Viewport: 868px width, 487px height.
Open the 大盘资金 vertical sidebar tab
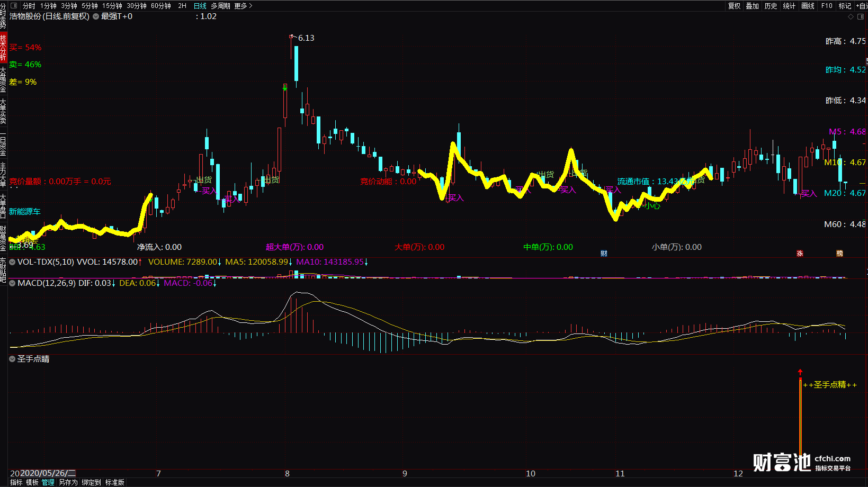coord(3,79)
